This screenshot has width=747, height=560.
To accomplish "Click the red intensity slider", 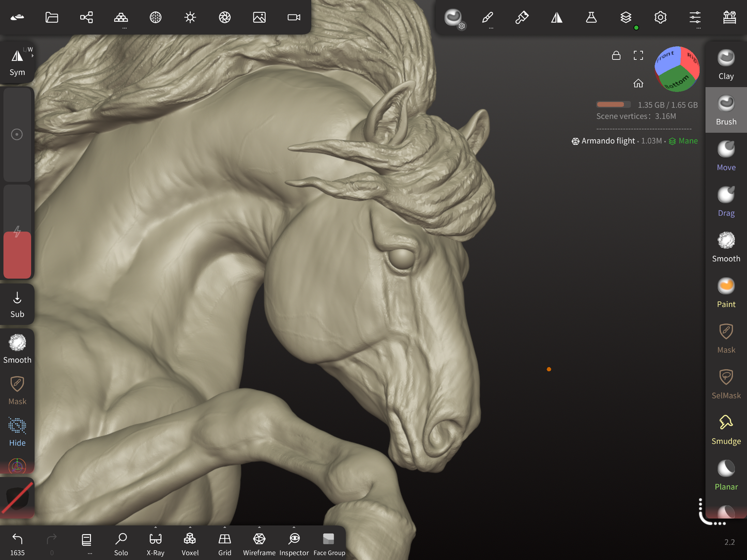I will (17, 254).
